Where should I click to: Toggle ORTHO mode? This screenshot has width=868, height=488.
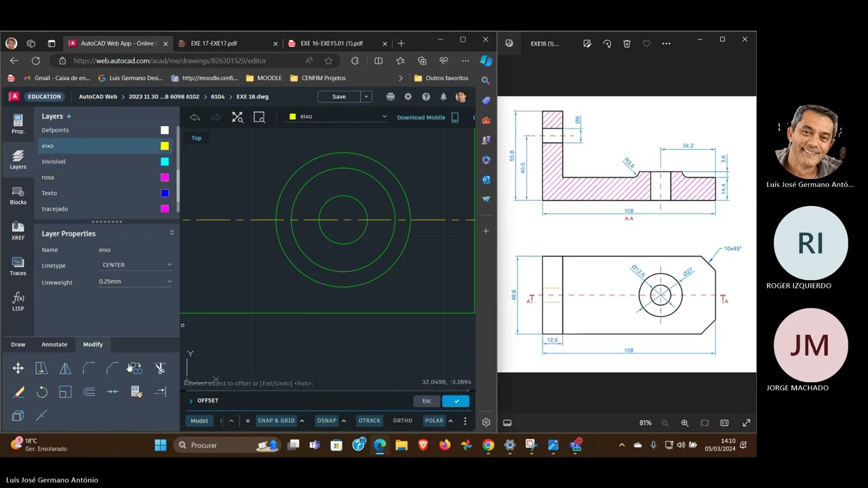(x=403, y=421)
